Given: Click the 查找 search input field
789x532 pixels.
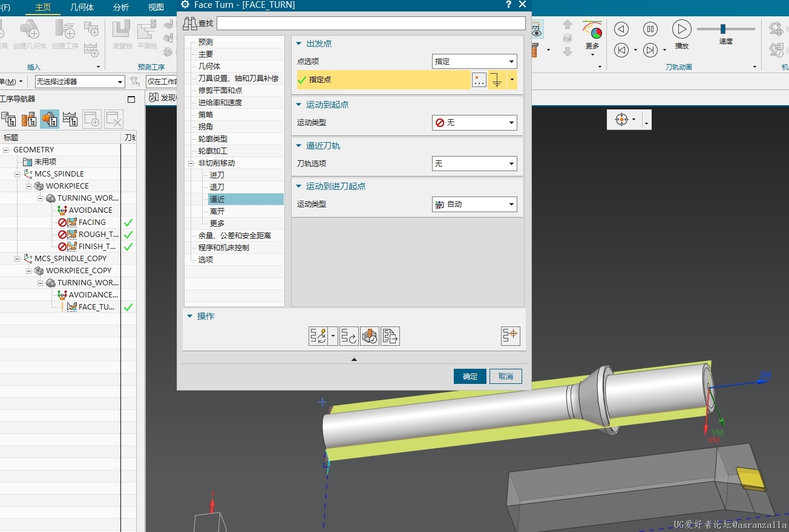Looking at the screenshot, I should [x=371, y=23].
